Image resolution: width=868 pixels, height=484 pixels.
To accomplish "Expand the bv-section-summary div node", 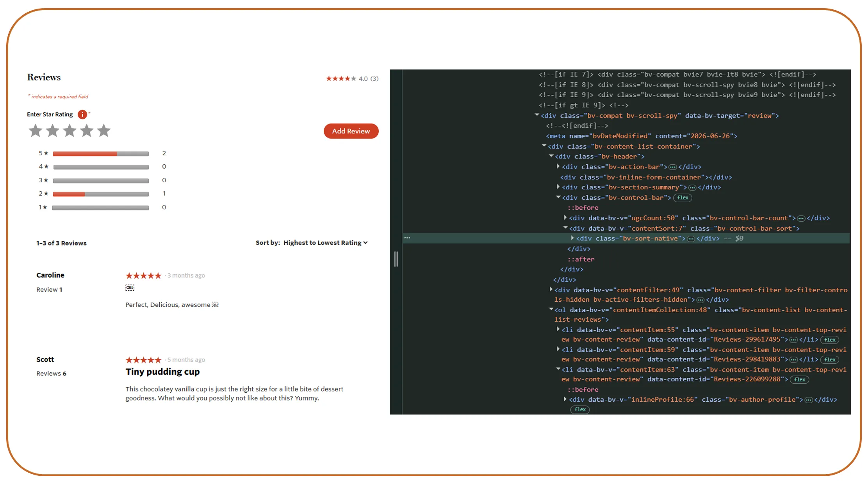I will pyautogui.click(x=558, y=187).
